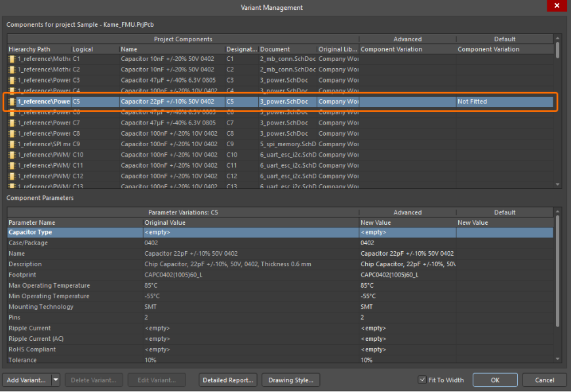
Task: Click the Original Value column header
Action: 251,222
